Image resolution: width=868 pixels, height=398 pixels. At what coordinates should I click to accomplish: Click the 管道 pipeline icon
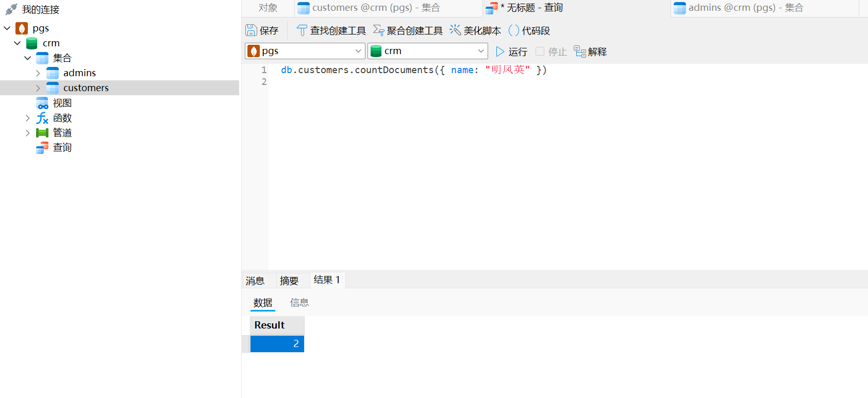point(42,133)
